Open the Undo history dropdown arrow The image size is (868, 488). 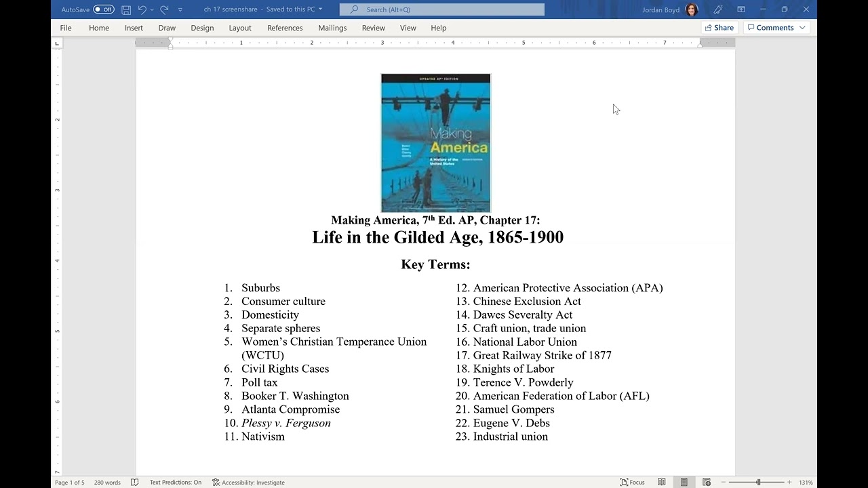pyautogui.click(x=151, y=9)
